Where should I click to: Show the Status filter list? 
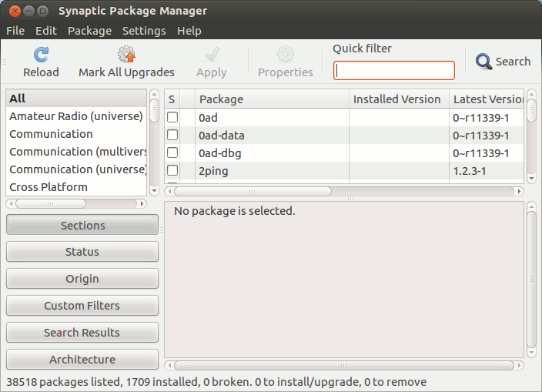click(82, 252)
